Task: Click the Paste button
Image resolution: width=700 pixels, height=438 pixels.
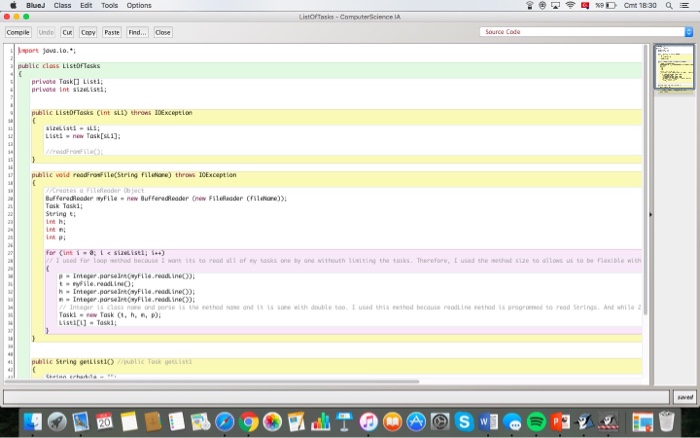Action: [x=112, y=32]
